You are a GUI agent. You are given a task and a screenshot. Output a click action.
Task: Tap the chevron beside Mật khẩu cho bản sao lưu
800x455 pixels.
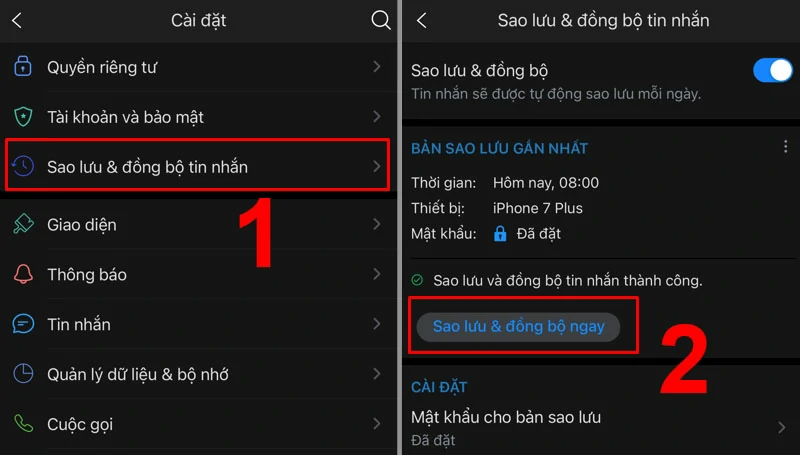click(782, 427)
